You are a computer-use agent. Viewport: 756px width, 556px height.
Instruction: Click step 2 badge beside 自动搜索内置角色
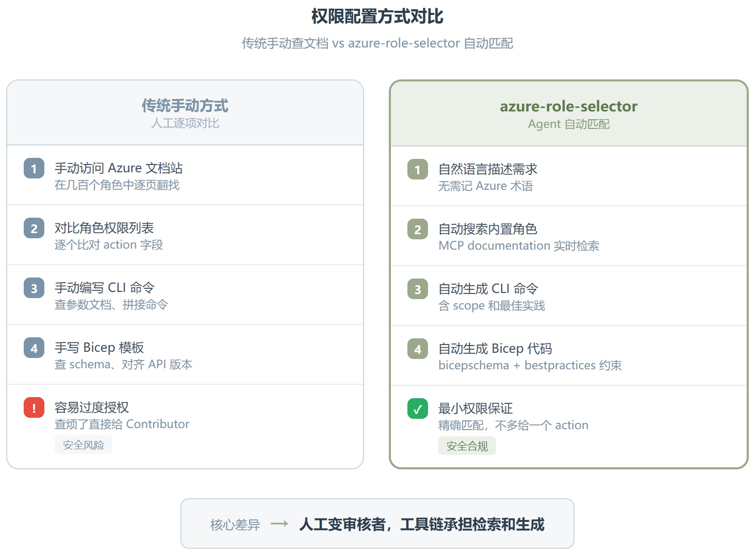coord(418,229)
